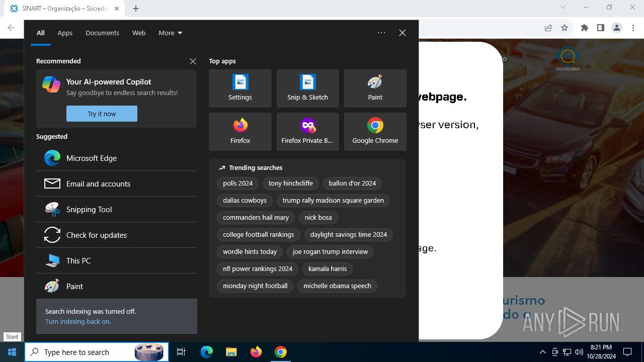Open Chrome extensions puzzle icon
The width and height of the screenshot is (644, 362).
(585, 28)
